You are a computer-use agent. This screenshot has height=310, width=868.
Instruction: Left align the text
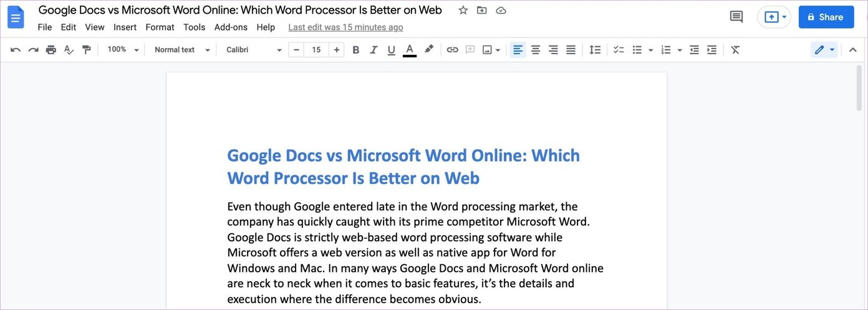coord(518,50)
